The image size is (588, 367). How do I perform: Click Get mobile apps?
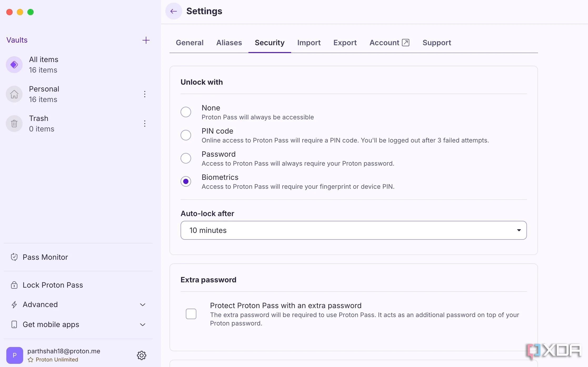51,324
